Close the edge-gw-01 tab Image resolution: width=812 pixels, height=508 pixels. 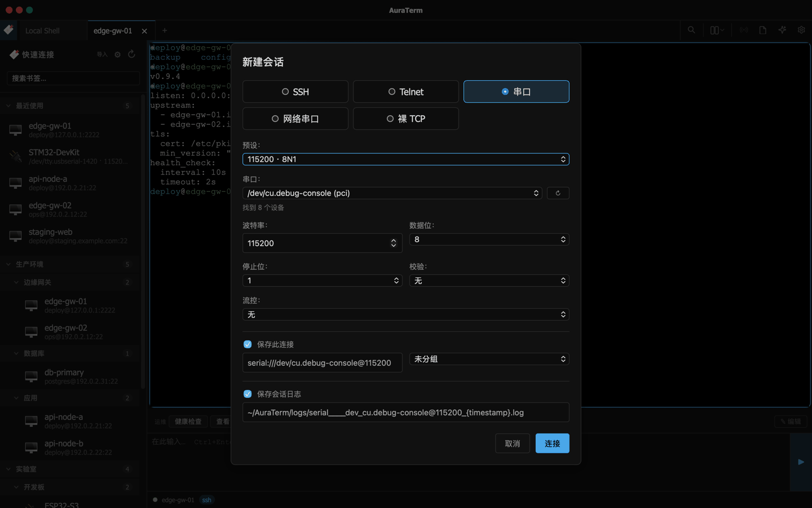(x=144, y=31)
